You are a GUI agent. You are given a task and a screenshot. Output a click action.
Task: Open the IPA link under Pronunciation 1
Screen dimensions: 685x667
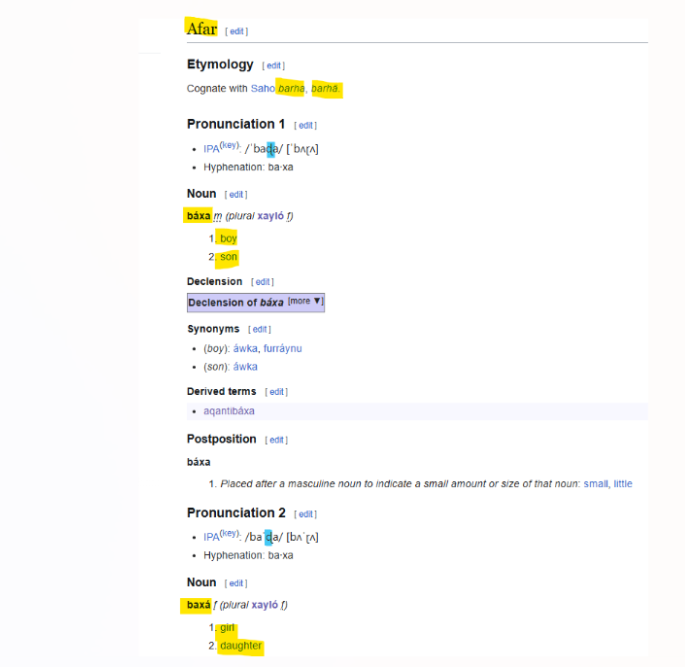pos(211,149)
